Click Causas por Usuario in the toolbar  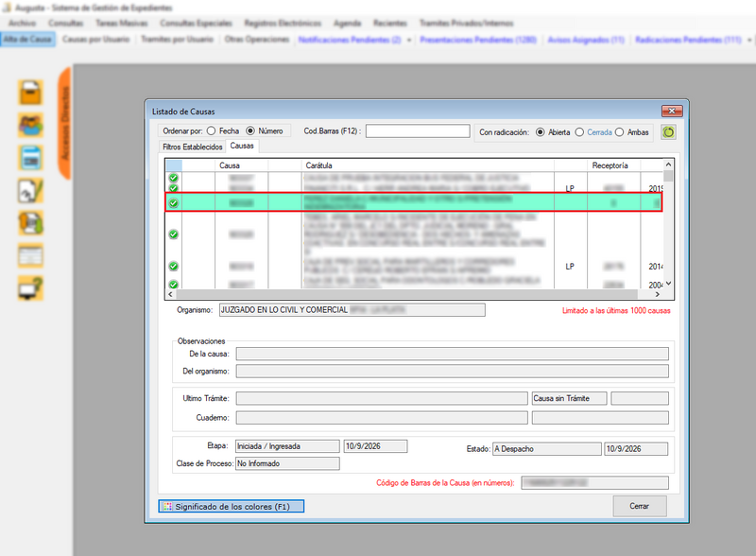click(96, 40)
